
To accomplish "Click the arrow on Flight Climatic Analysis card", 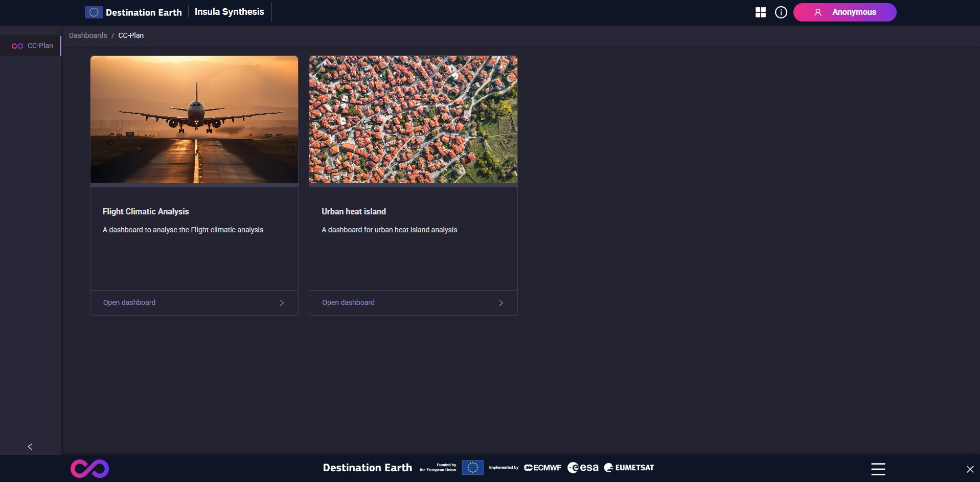I will [x=282, y=302].
